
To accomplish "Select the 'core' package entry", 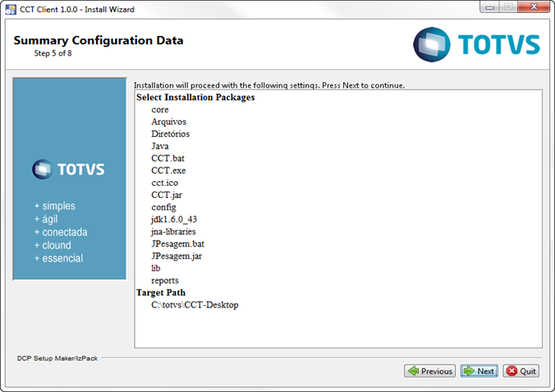I will pos(160,109).
